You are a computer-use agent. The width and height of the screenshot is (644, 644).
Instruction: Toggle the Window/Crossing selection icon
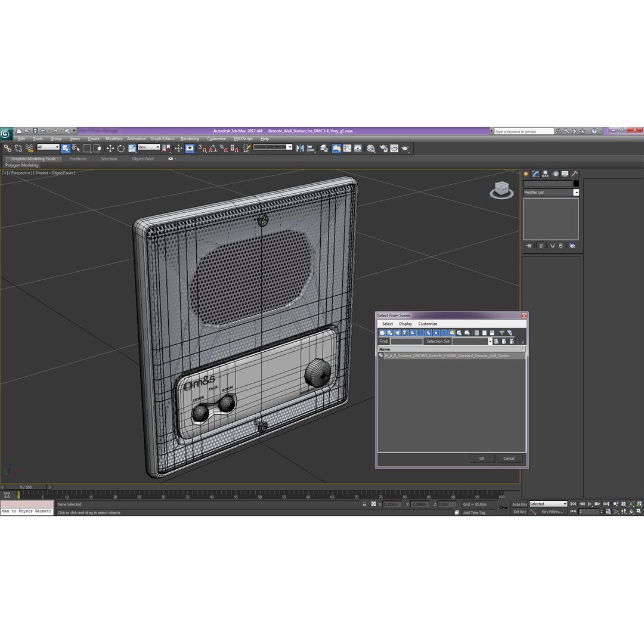[x=97, y=148]
